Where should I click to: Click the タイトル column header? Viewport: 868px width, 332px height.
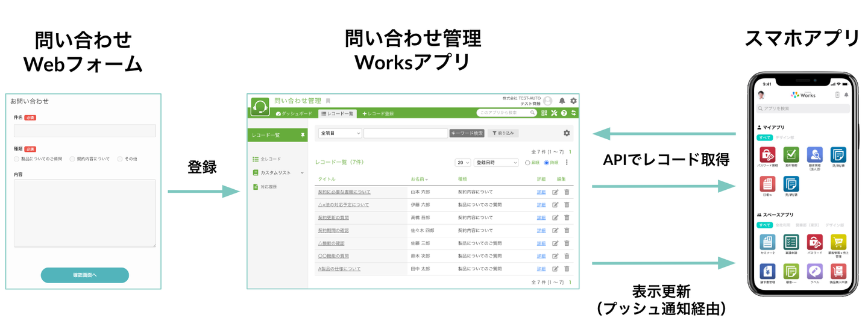[327, 180]
